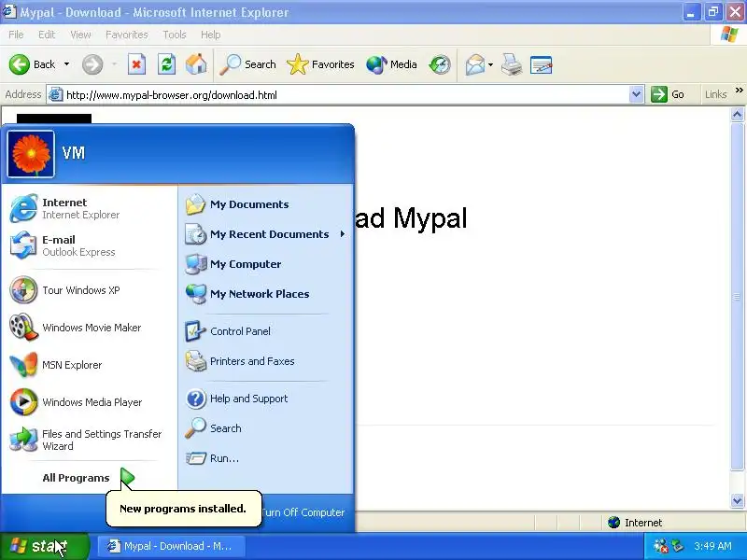Open the Help menu
The height and width of the screenshot is (560, 747).
(210, 35)
